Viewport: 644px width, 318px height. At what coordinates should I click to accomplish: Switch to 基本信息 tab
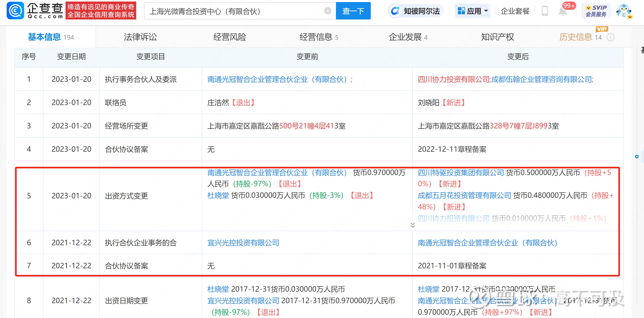[x=51, y=37]
